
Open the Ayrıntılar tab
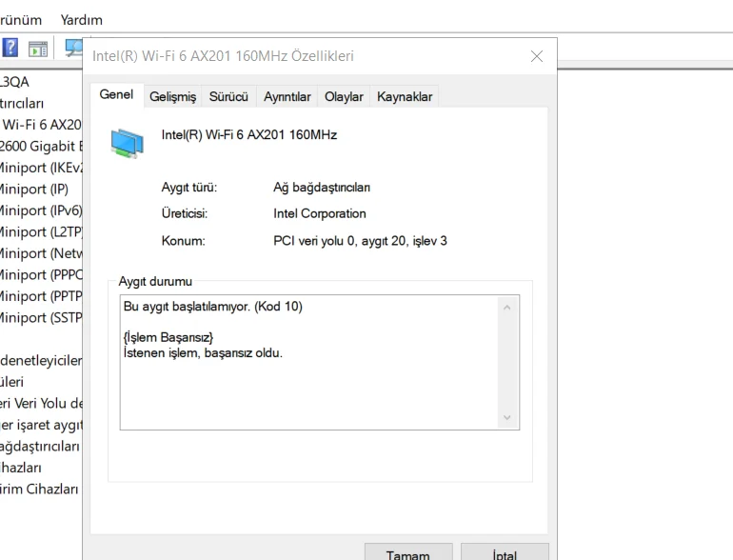coord(287,96)
